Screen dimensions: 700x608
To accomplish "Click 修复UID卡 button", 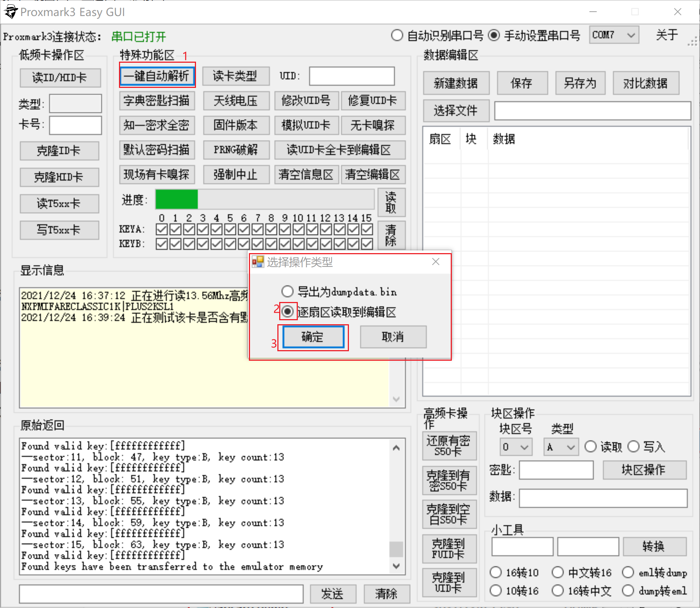I will pyautogui.click(x=373, y=100).
